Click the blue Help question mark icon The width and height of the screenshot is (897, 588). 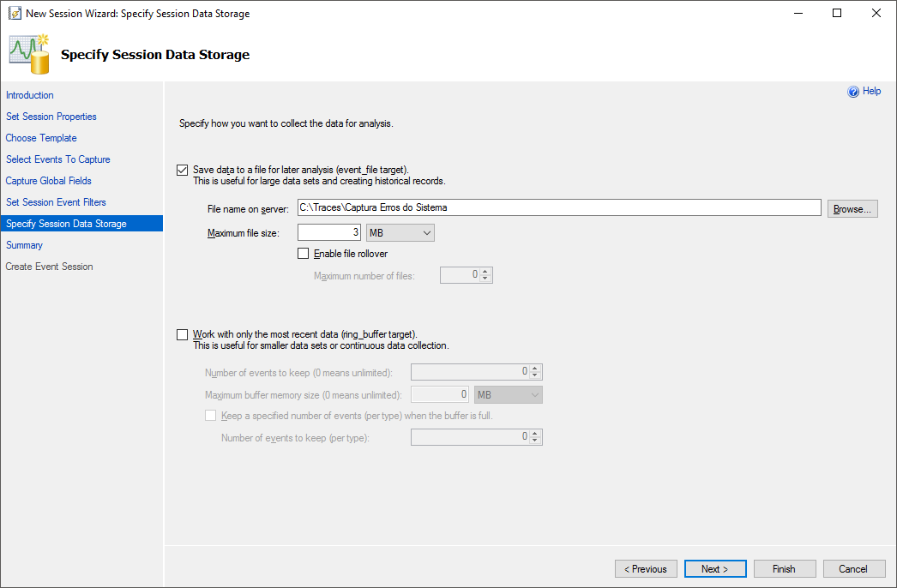click(x=853, y=92)
